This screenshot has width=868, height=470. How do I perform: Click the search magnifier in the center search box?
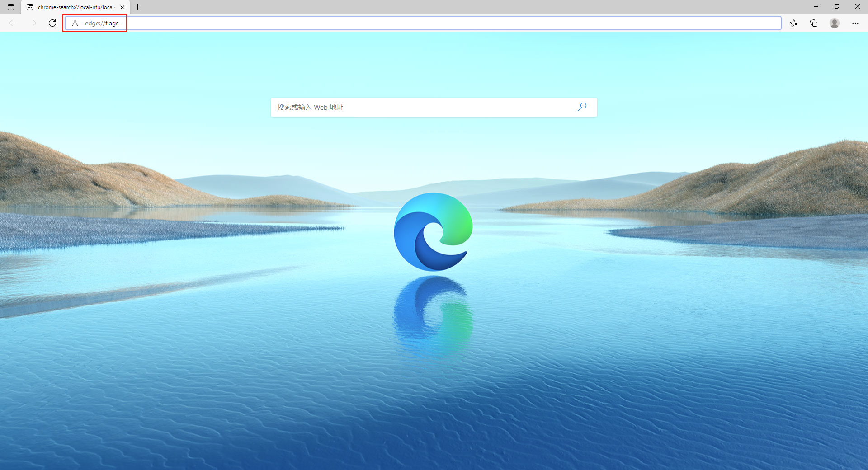point(582,107)
